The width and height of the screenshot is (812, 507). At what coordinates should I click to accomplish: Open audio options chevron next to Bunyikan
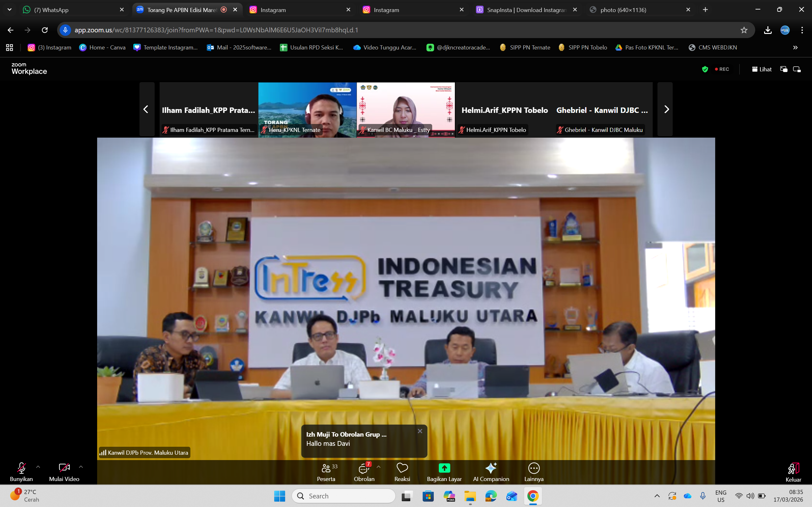point(38,466)
